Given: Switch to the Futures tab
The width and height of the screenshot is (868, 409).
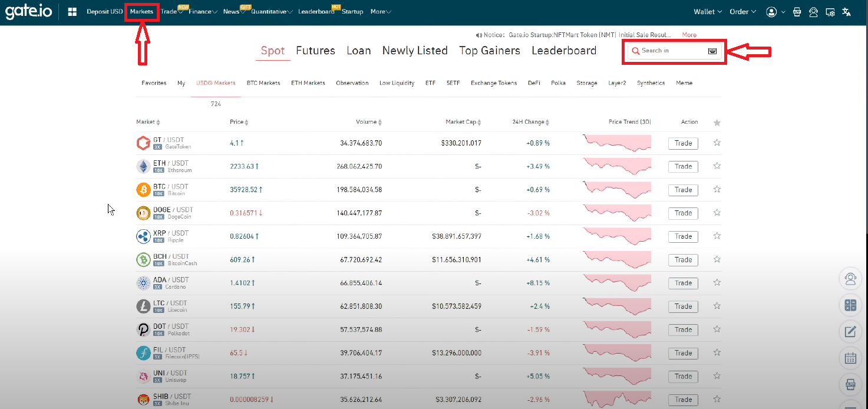Looking at the screenshot, I should [x=315, y=51].
